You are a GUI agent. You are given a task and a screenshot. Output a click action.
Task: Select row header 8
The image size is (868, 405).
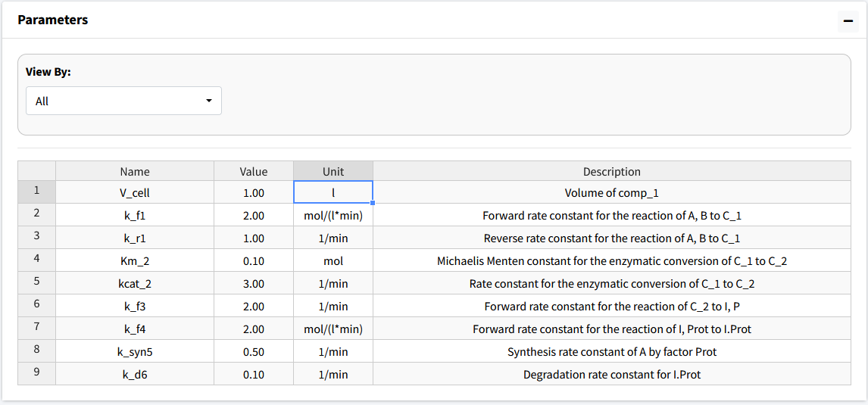[36, 350]
